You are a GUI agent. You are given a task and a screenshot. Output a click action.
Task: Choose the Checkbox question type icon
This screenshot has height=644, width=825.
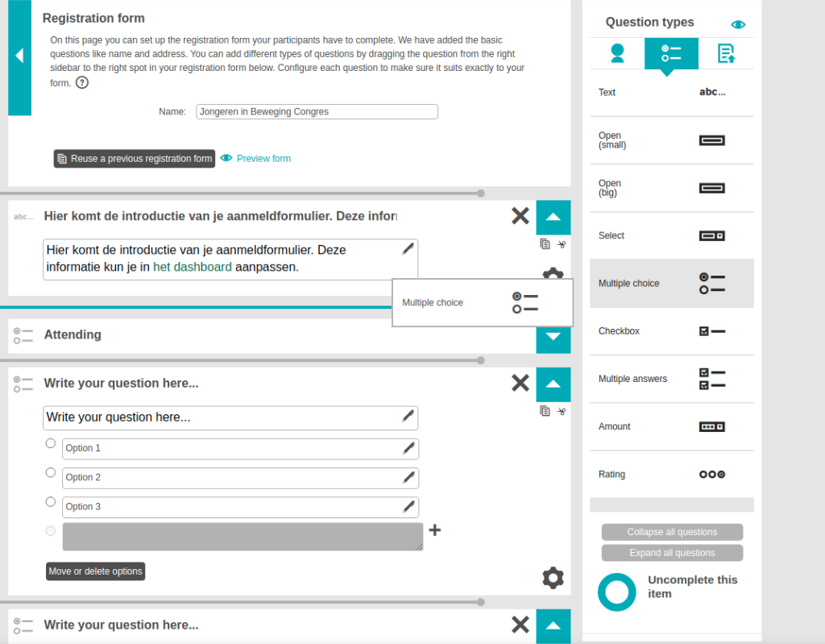pyautogui.click(x=712, y=331)
